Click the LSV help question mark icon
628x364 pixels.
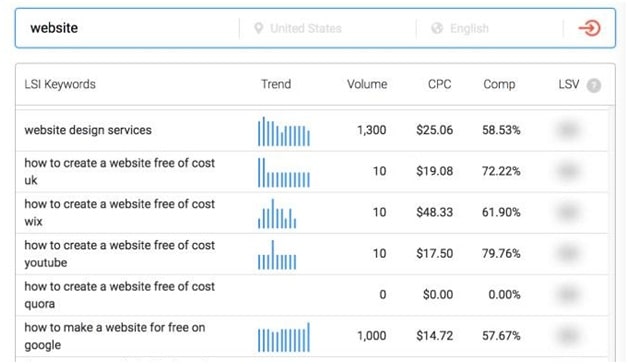coord(594,85)
